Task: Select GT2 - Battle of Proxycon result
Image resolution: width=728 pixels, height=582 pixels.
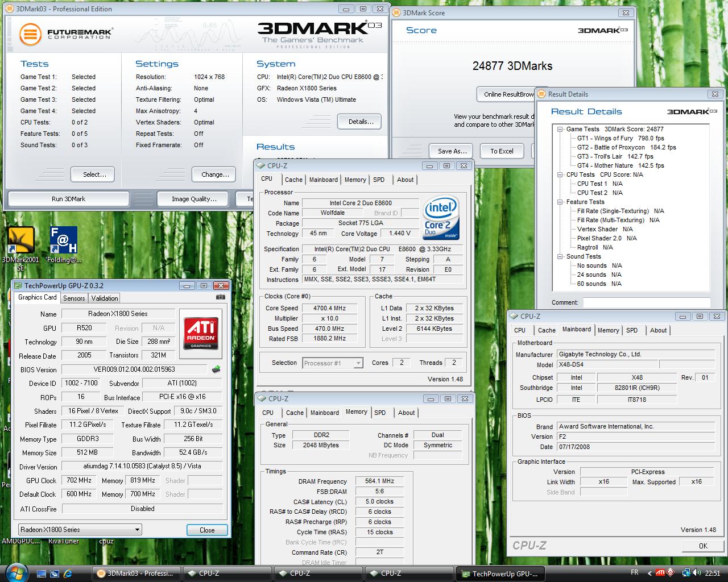Action: [x=627, y=147]
